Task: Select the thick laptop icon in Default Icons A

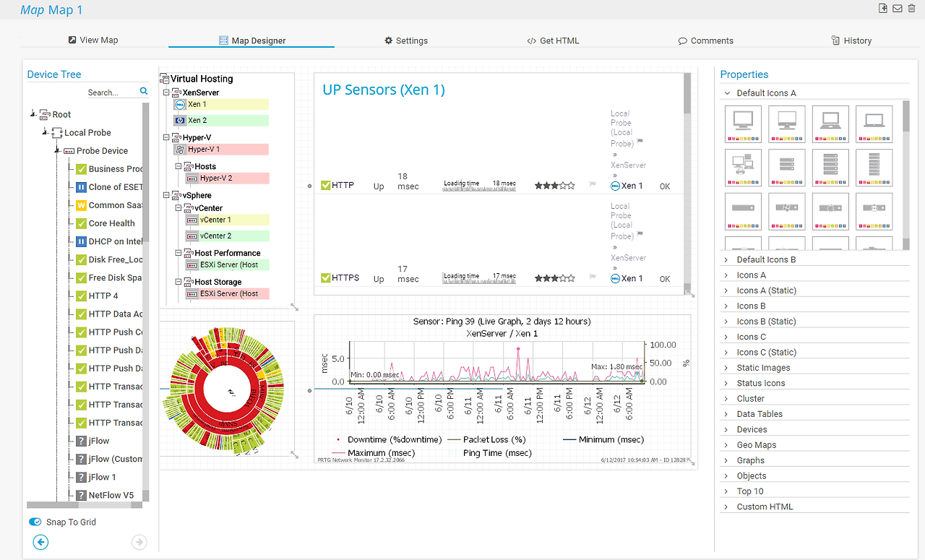Action: (x=830, y=124)
